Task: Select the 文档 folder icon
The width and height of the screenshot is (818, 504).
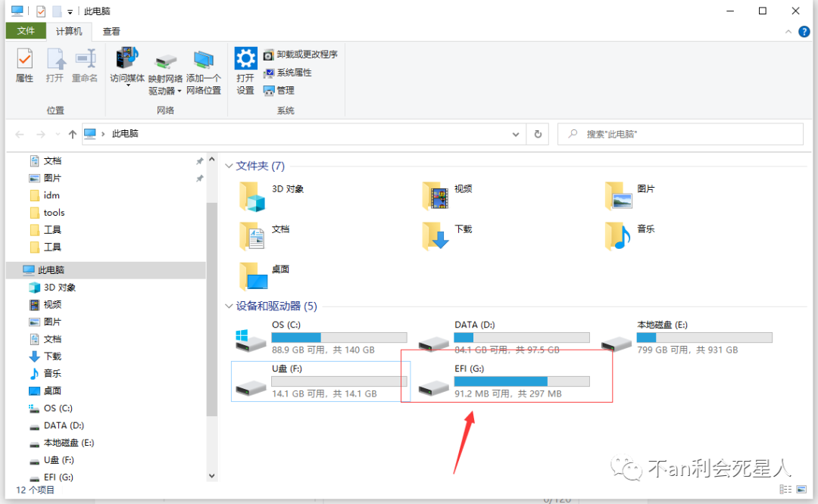Action: coord(253,236)
